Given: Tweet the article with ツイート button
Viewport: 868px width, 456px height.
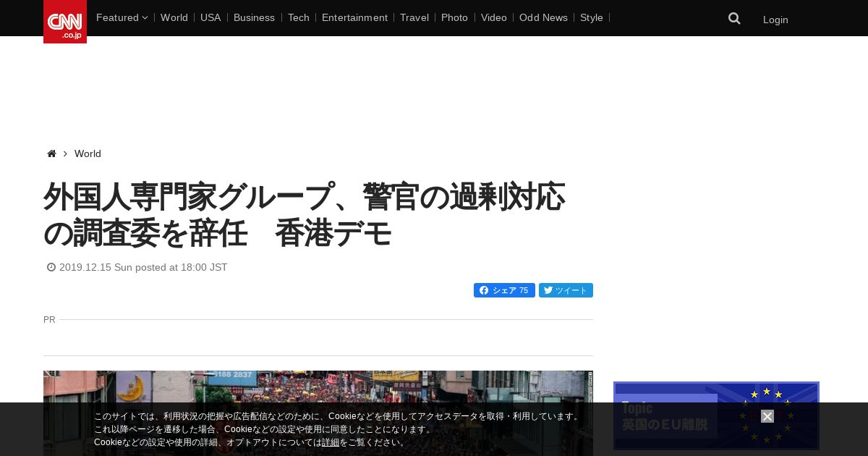Looking at the screenshot, I should click(x=566, y=290).
